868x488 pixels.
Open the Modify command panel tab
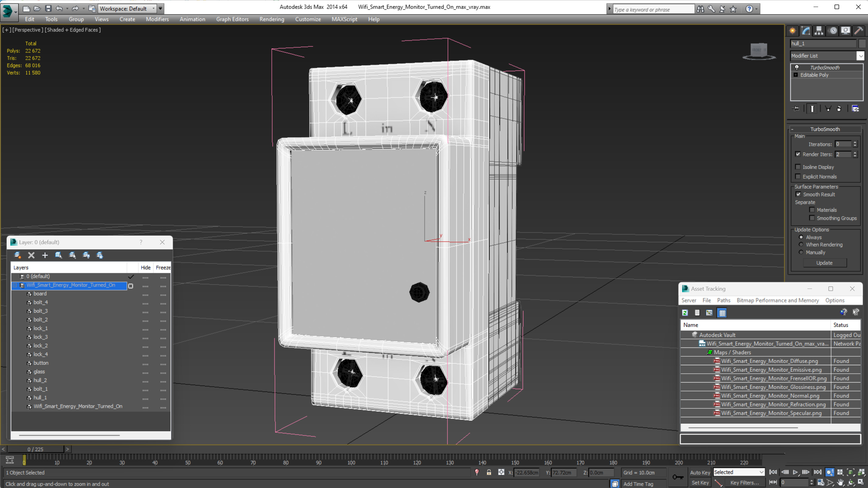click(806, 31)
